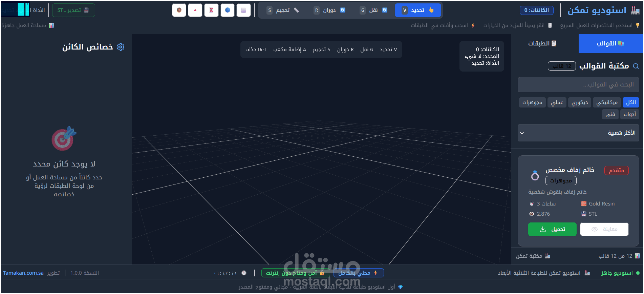644x294 pixels.
Task: Click the floppy icon next to STL format
Action: click(584, 214)
